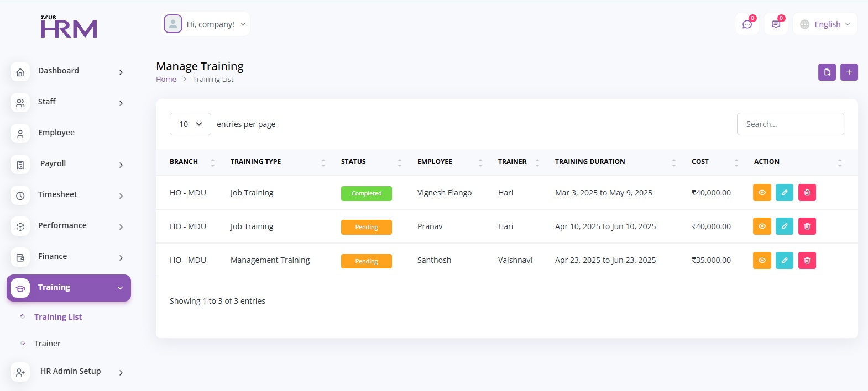The width and height of the screenshot is (868, 391).
Task: Expand the 'Hi, company!' user menu
Action: pyautogui.click(x=206, y=24)
